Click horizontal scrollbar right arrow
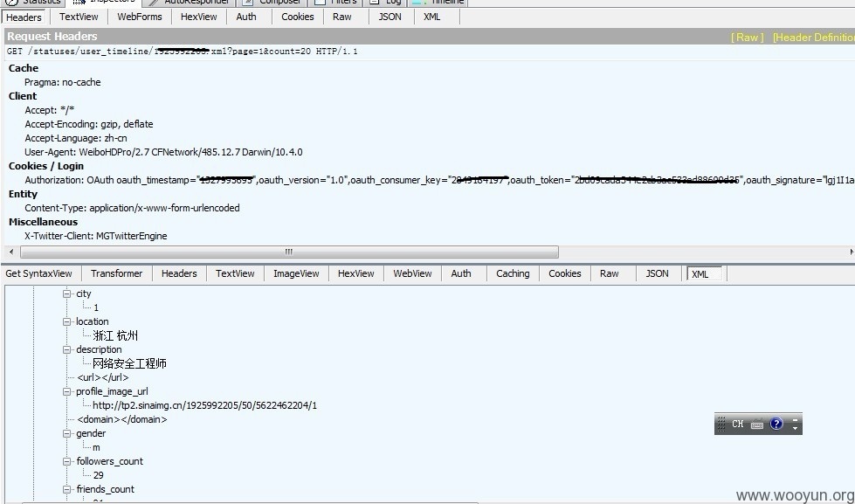The width and height of the screenshot is (855, 504). [852, 252]
